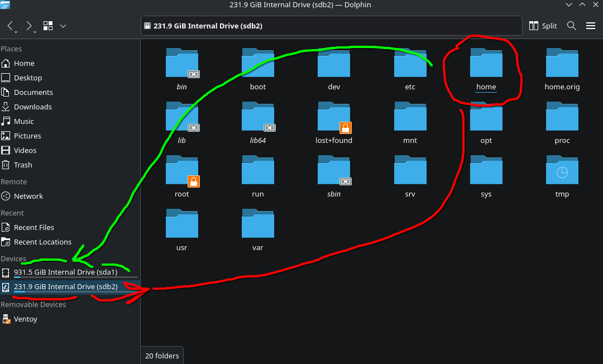Select the home.orig folder

(562, 69)
